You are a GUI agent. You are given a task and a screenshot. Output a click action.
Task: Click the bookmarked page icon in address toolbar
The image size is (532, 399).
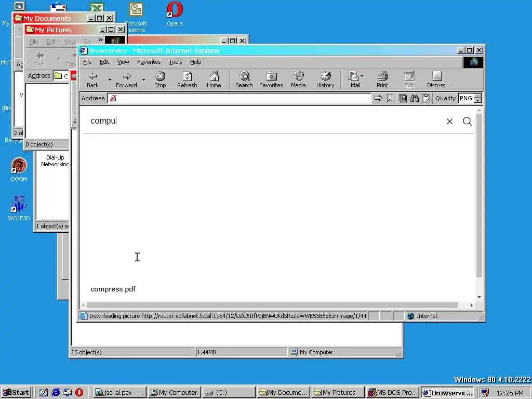pyautogui.click(x=403, y=98)
